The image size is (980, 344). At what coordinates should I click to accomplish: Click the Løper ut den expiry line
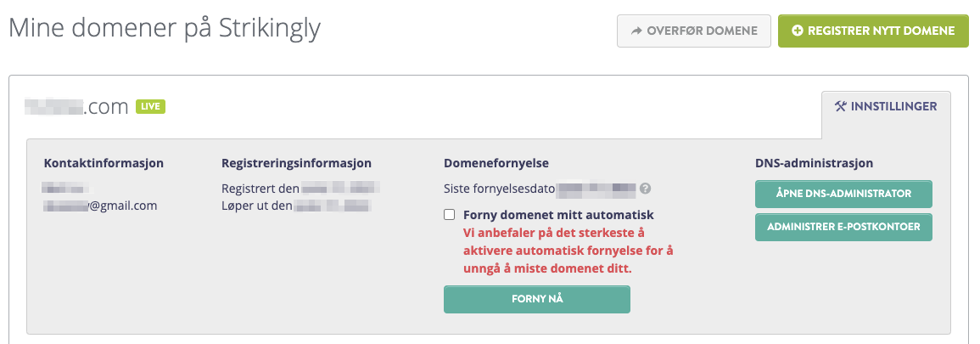(x=297, y=206)
